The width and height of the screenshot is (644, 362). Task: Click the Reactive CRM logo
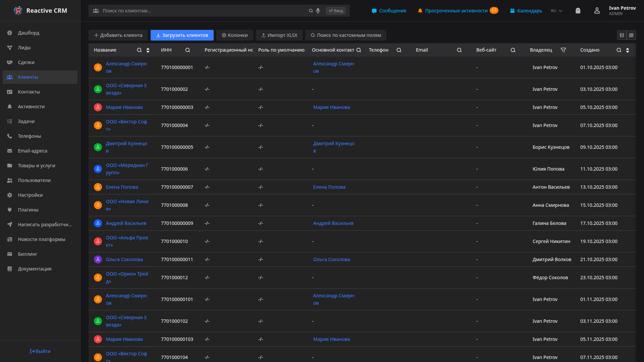(x=40, y=11)
